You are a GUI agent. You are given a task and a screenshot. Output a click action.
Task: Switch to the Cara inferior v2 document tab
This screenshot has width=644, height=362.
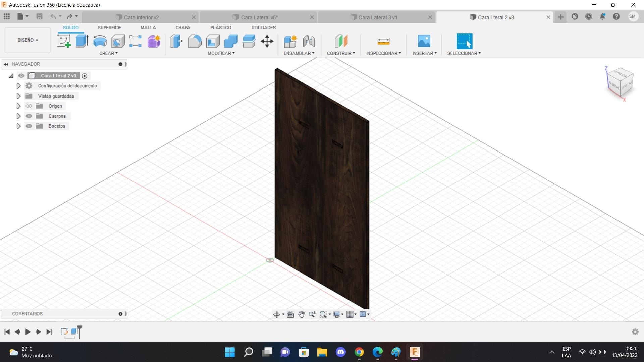click(141, 17)
